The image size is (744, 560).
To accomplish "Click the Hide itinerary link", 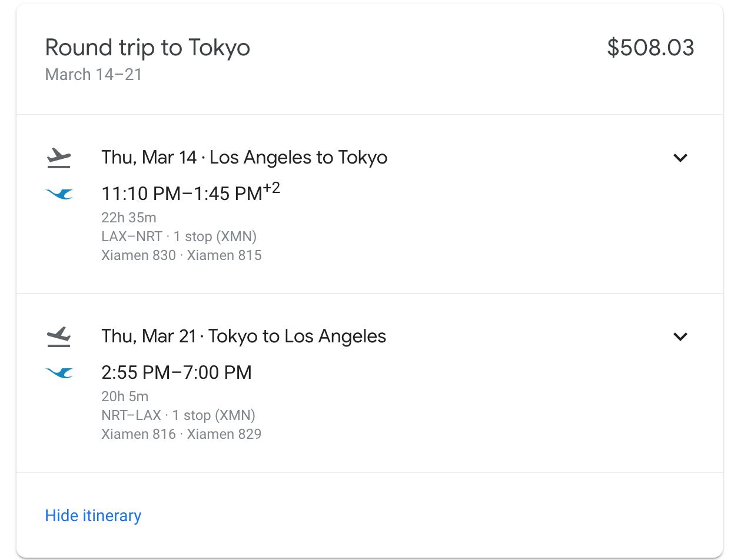I will (93, 516).
